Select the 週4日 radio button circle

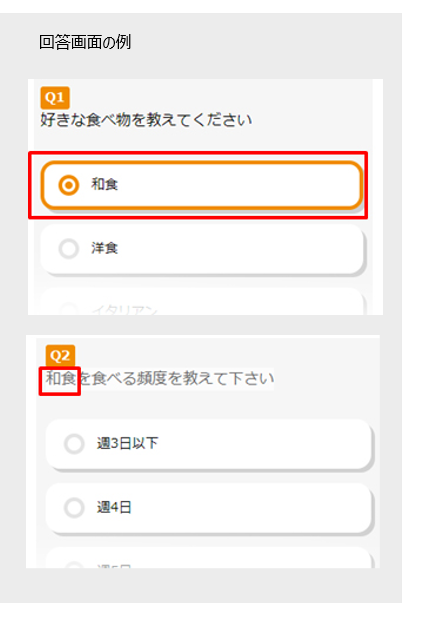[x=74, y=507]
